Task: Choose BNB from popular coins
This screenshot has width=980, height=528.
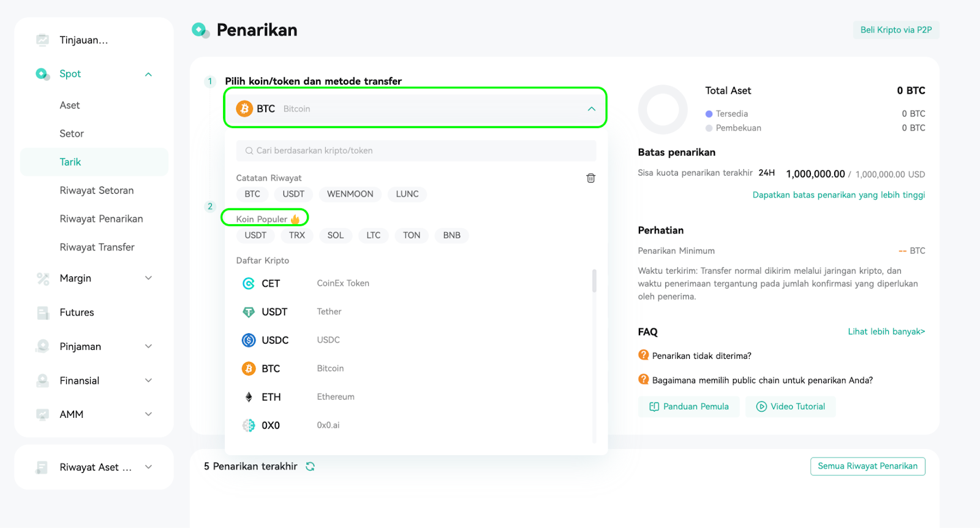Action: point(452,235)
